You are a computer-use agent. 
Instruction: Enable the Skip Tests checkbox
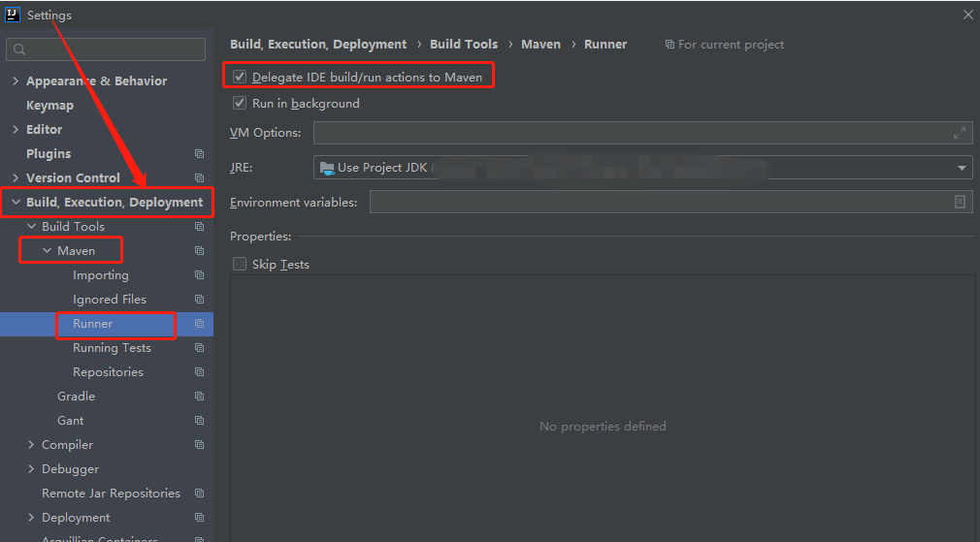click(x=240, y=264)
